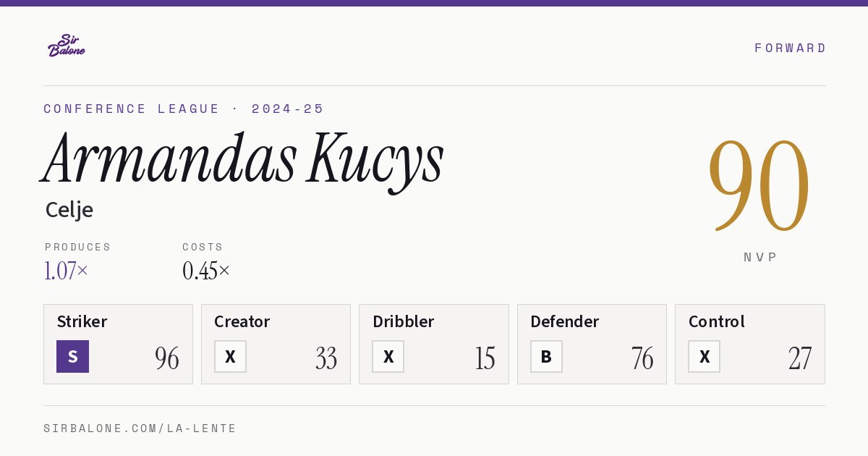Click the NVP label under the rating
The image size is (868, 456).
[760, 257]
